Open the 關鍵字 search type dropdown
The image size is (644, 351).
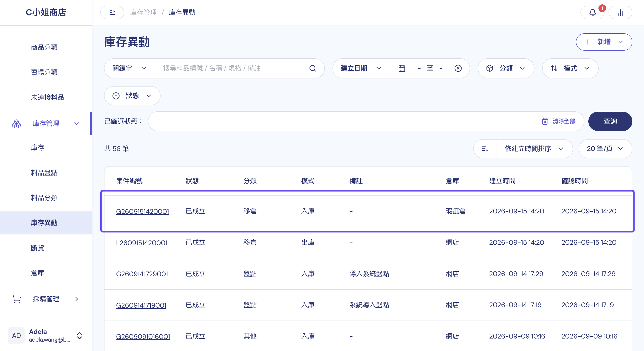tap(129, 68)
